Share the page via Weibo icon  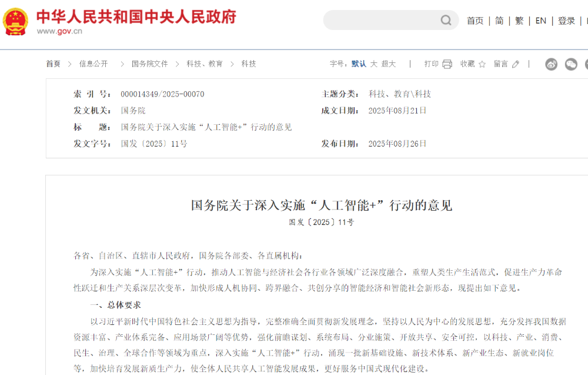(x=551, y=64)
